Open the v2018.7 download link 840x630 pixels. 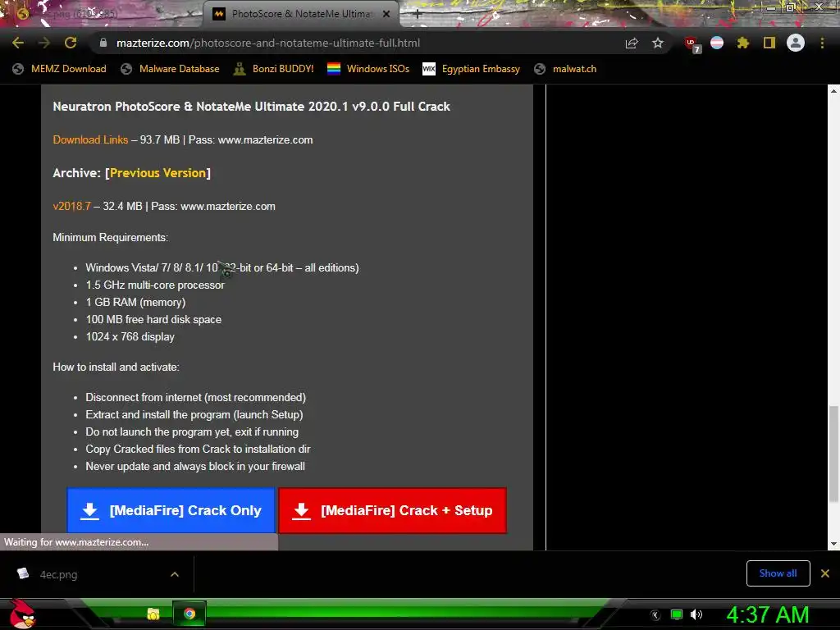[x=72, y=206]
